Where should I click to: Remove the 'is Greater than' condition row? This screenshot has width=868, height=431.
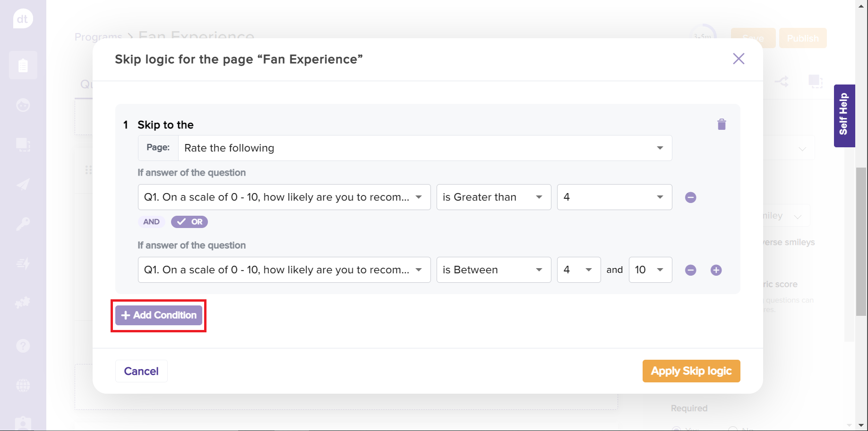[x=690, y=197]
